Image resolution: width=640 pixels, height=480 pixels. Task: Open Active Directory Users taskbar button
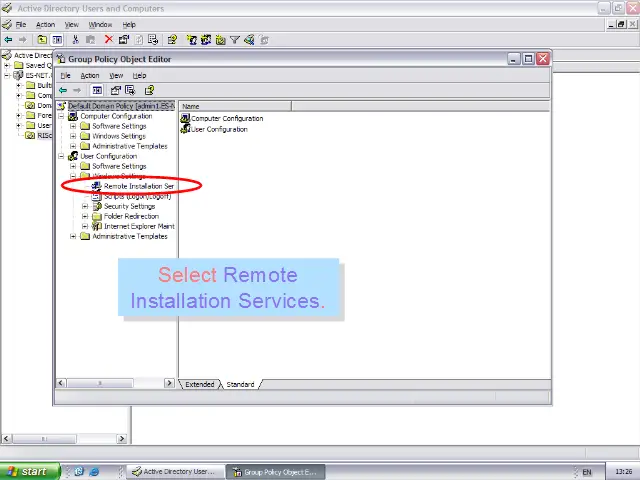[176, 472]
